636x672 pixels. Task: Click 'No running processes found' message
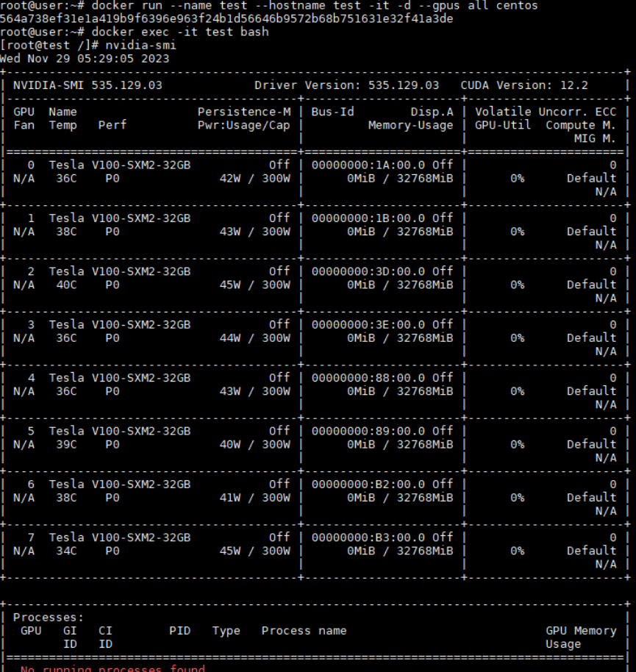112,668
